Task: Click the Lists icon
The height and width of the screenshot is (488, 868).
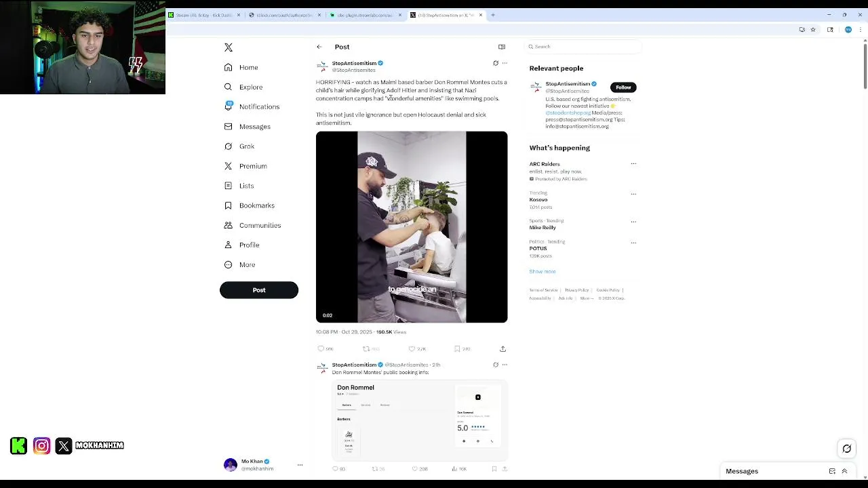Action: click(229, 186)
